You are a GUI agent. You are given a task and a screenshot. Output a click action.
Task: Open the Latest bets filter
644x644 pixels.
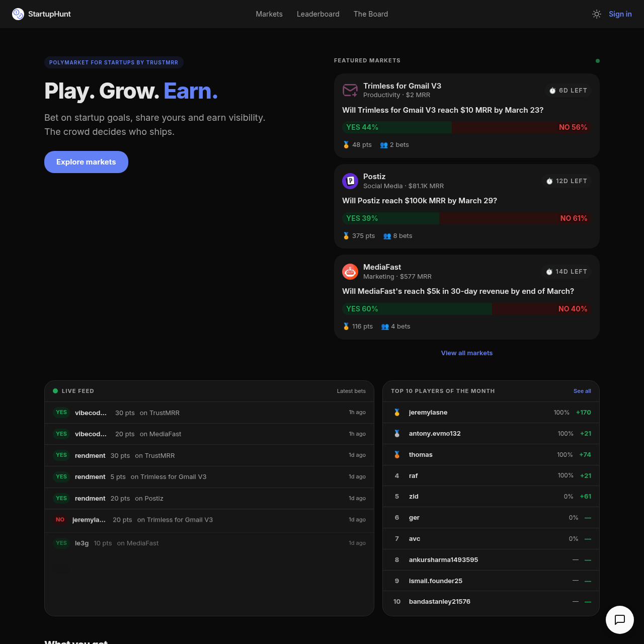click(x=351, y=391)
